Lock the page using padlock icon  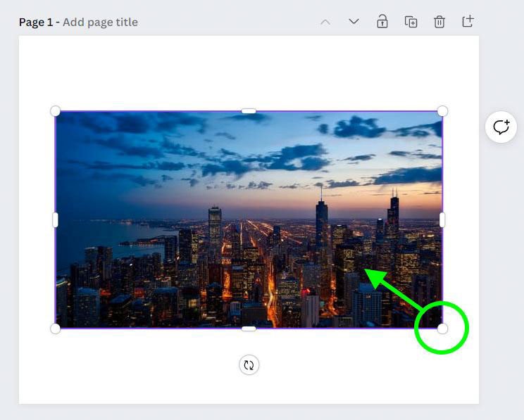pos(382,22)
